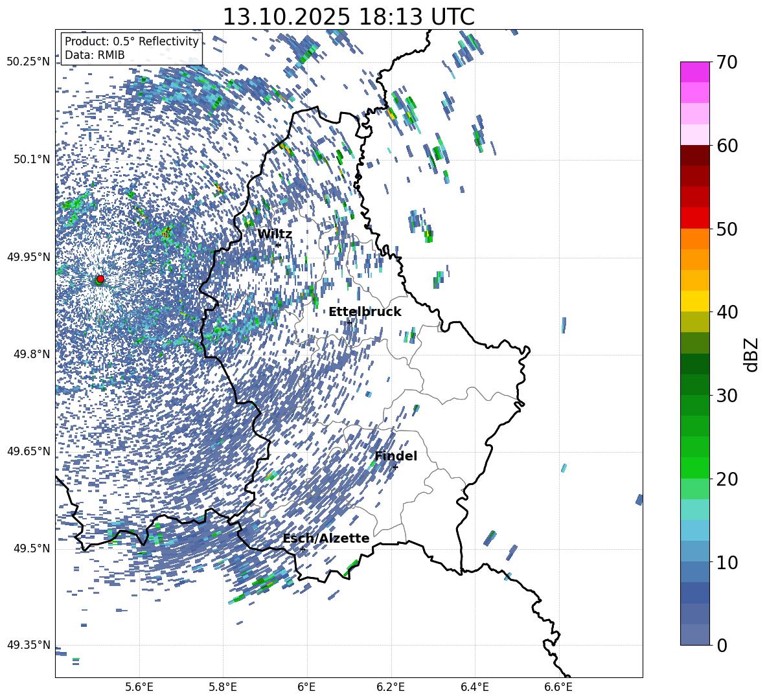Image resolution: width=767 pixels, height=700 pixels.
Task: Click the 60 tick label on colorbar
Action: point(729,146)
